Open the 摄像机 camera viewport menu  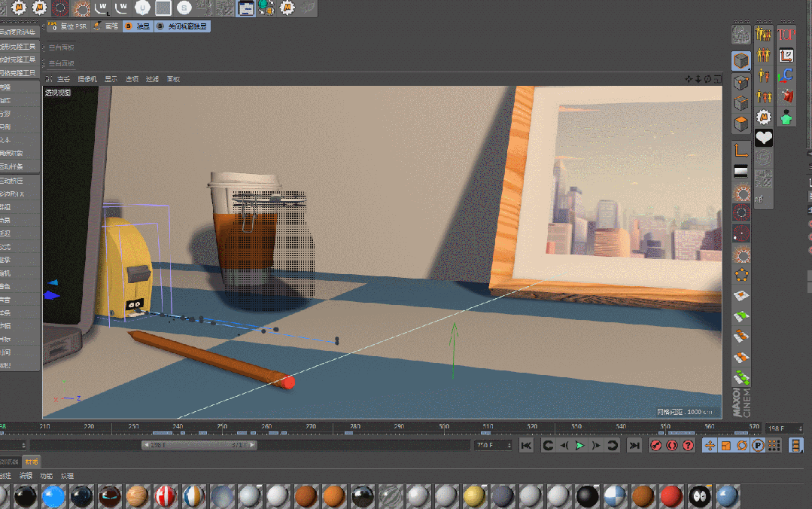pos(87,79)
